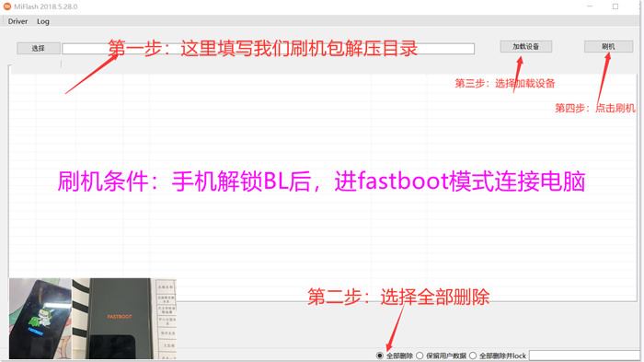Maximize the MiFlash window
This screenshot has width=644, height=362.
tap(615, 6)
